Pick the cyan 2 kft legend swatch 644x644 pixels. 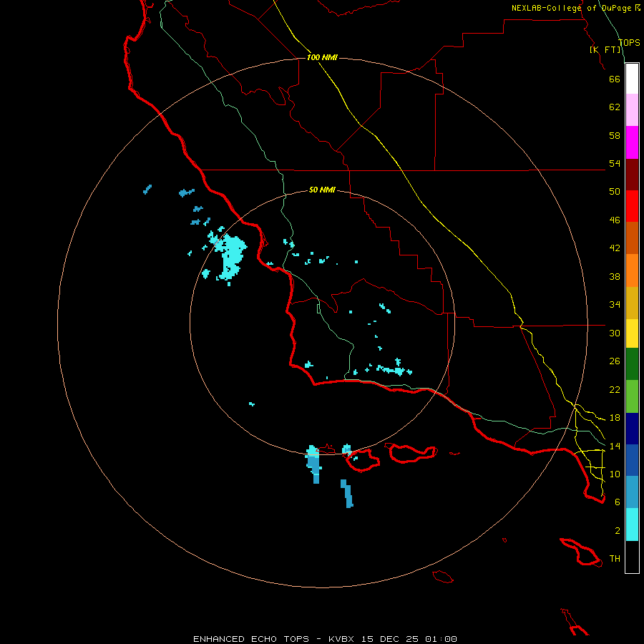[632, 525]
